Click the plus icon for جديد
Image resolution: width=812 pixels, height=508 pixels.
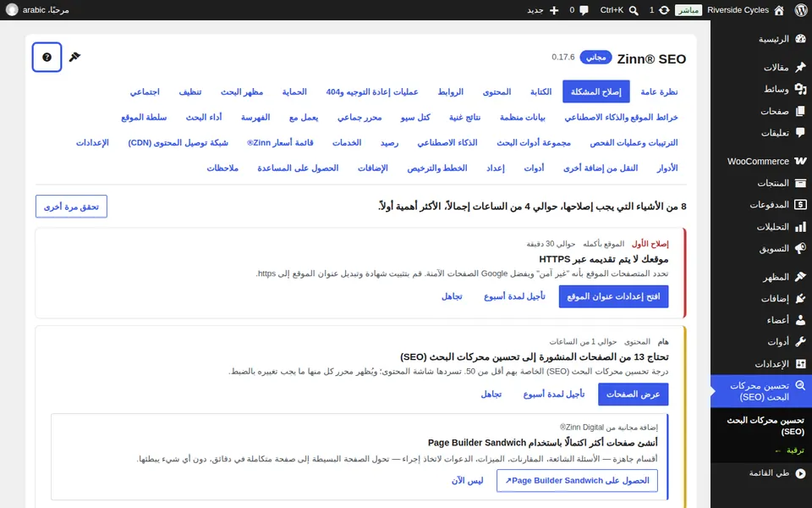point(554,10)
